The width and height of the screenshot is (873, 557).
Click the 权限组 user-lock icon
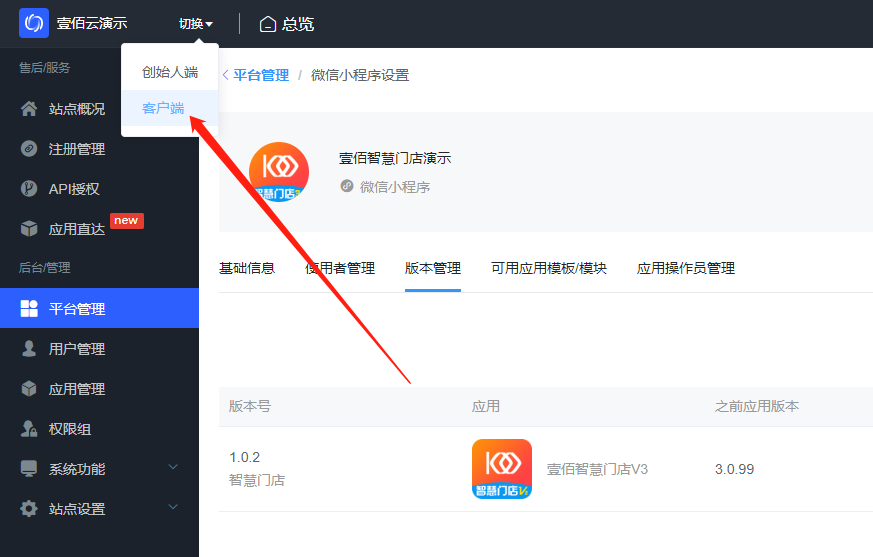click(x=29, y=428)
